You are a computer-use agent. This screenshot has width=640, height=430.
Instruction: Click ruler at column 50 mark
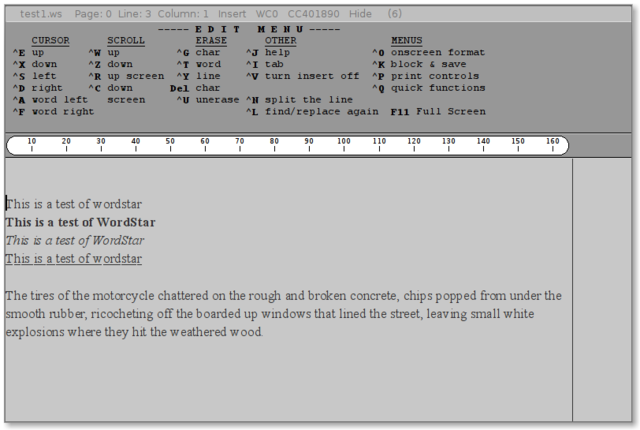[170, 144]
